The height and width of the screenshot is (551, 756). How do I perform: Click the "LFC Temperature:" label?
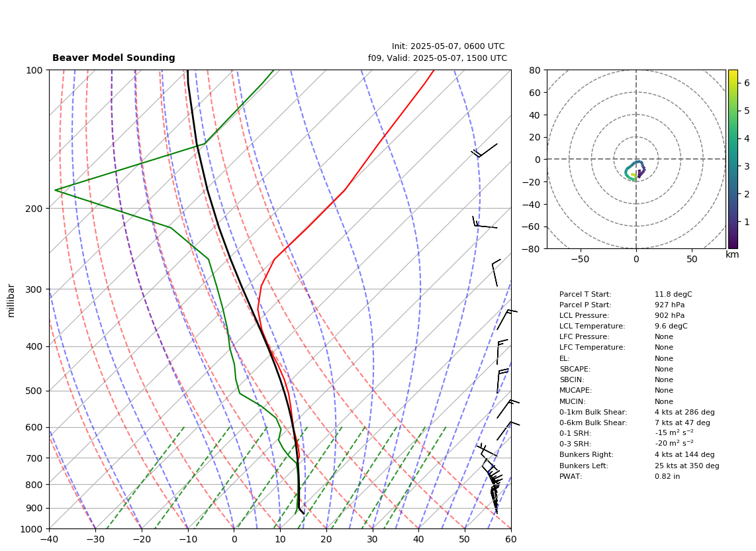click(592, 348)
